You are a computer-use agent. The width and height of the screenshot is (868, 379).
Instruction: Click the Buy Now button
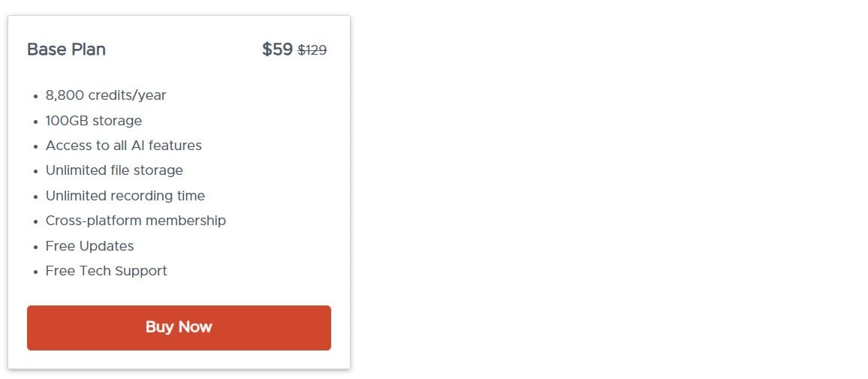[179, 327]
